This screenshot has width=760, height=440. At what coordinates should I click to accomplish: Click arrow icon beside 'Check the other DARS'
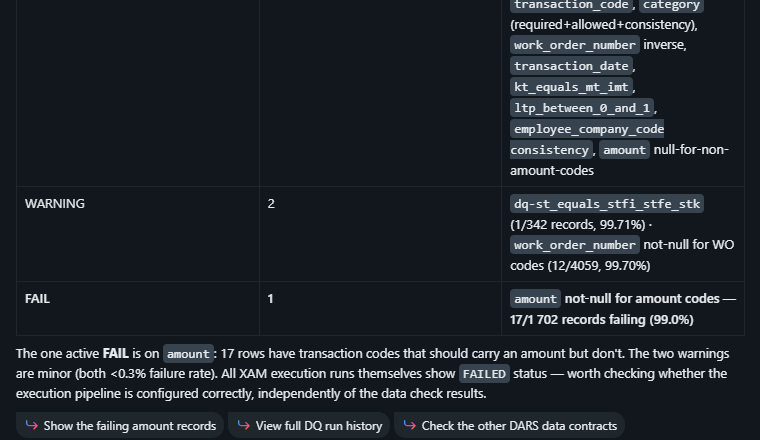(410, 425)
